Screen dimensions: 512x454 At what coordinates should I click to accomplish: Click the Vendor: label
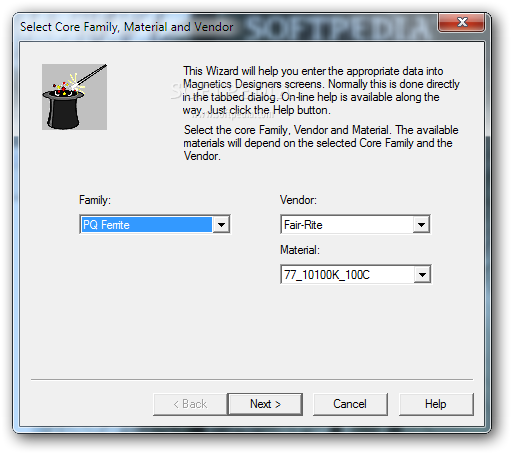(x=298, y=200)
